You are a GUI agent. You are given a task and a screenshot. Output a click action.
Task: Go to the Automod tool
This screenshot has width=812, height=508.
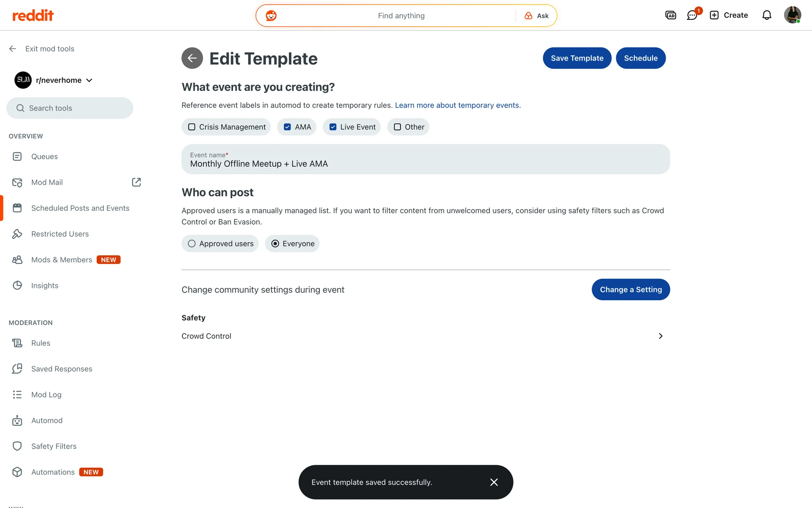(47, 420)
